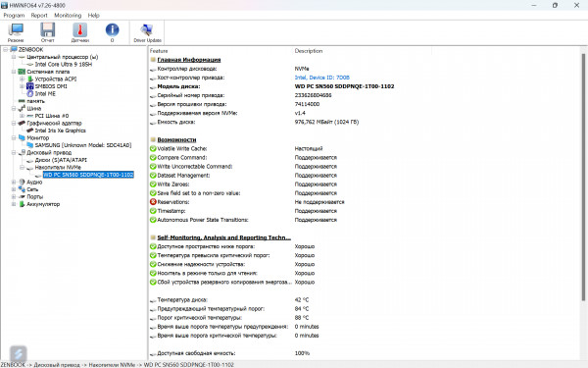This screenshot has width=588, height=368.
Task: Open the Monitoring menu
Action: [68, 16]
